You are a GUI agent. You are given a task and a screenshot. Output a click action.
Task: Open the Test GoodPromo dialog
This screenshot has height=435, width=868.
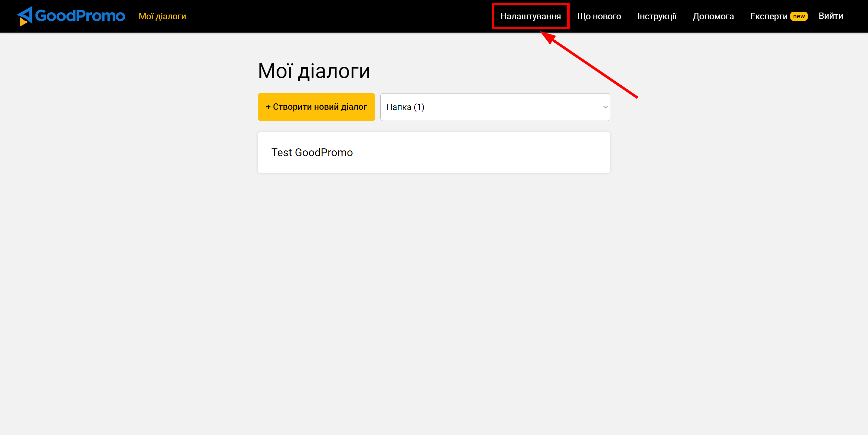[434, 152]
